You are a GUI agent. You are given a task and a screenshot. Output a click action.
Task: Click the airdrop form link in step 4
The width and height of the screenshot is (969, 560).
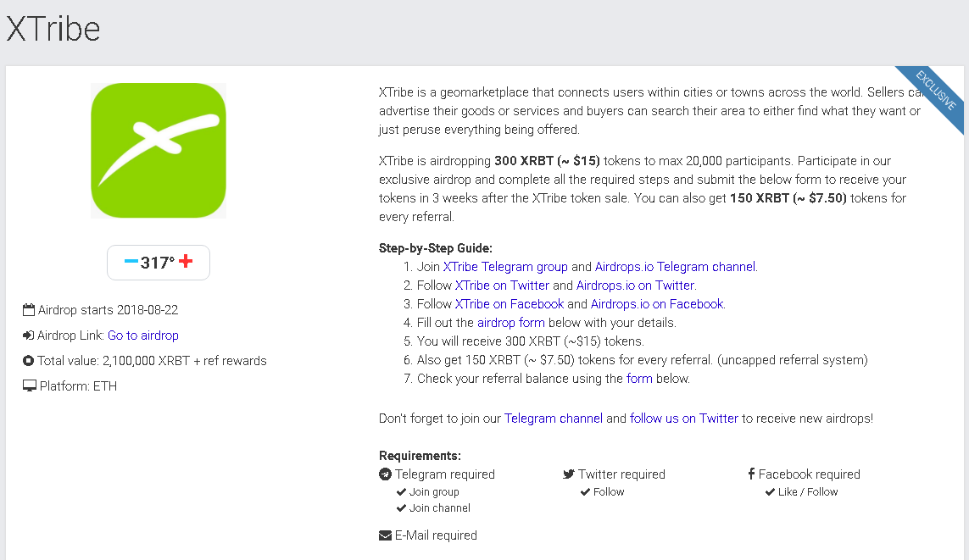tap(511, 323)
